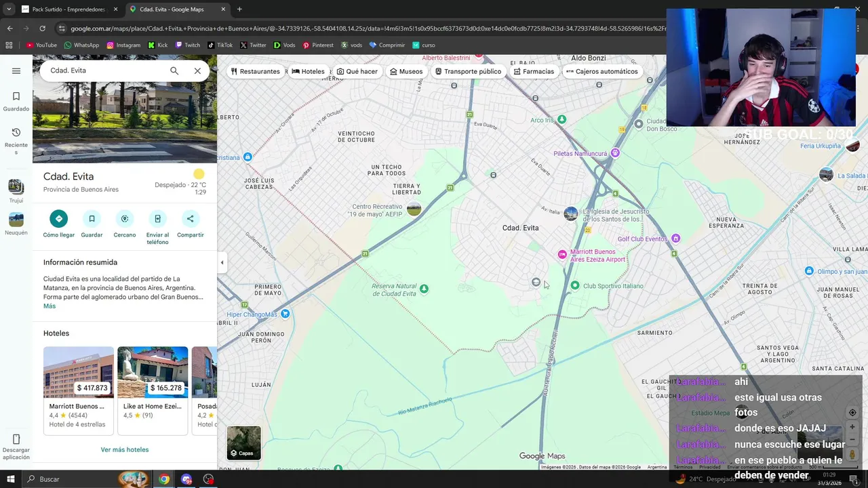Select the Museos filter chip
The image size is (868, 488).
[406, 71]
